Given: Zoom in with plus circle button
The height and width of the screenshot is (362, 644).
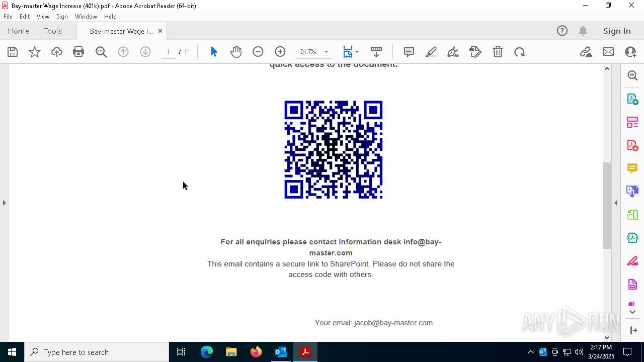Looking at the screenshot, I should tap(280, 52).
